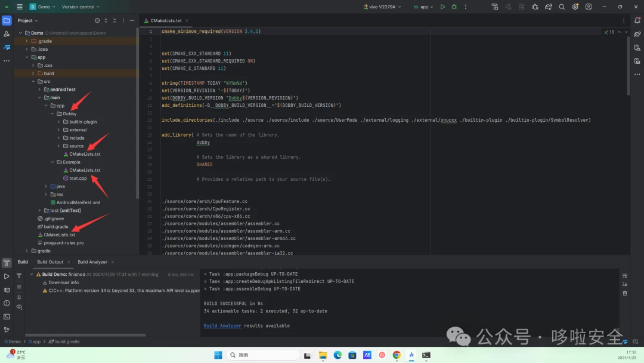Collapse the Dobby folder
This screenshot has width=644, height=363.
pos(52,114)
